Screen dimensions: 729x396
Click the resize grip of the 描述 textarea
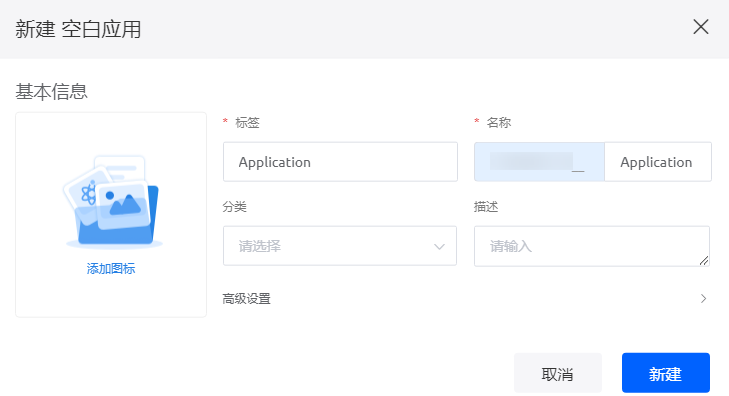[704, 261]
